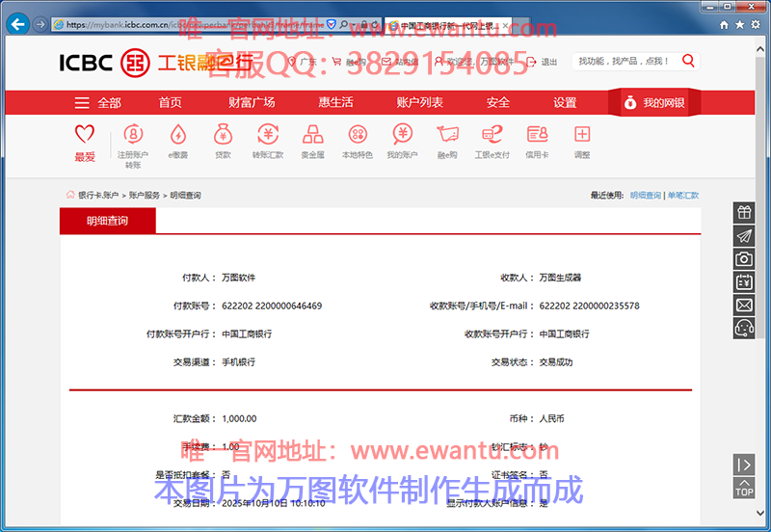The height and width of the screenshot is (532, 771).
Task: Open the 账户列表 menu item
Action: point(420,102)
